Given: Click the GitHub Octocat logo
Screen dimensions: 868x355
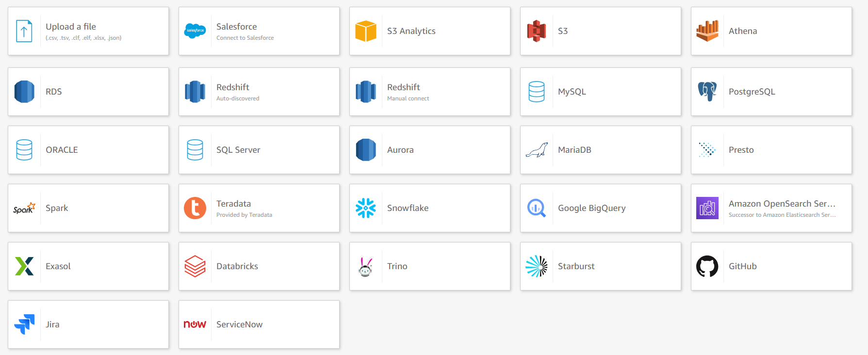Looking at the screenshot, I should click(x=707, y=266).
